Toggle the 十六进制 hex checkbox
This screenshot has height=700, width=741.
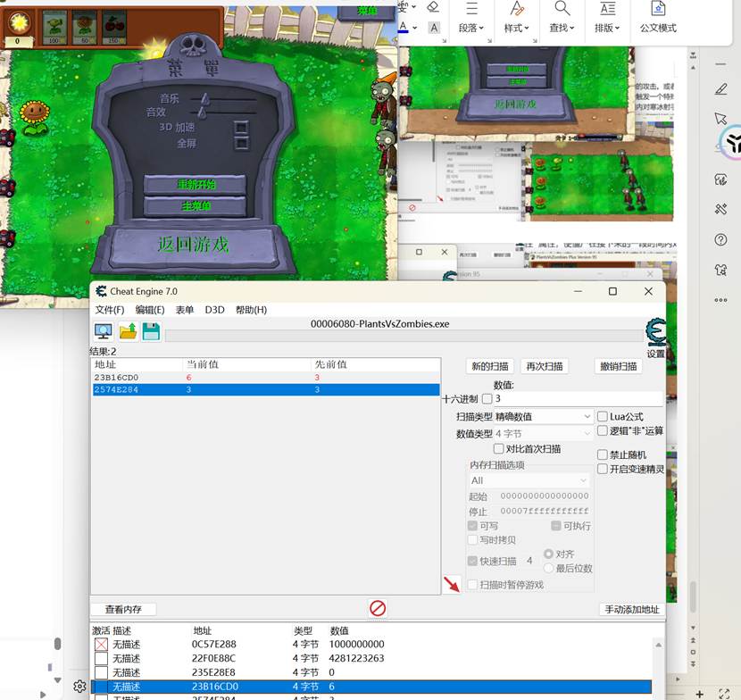click(x=487, y=399)
